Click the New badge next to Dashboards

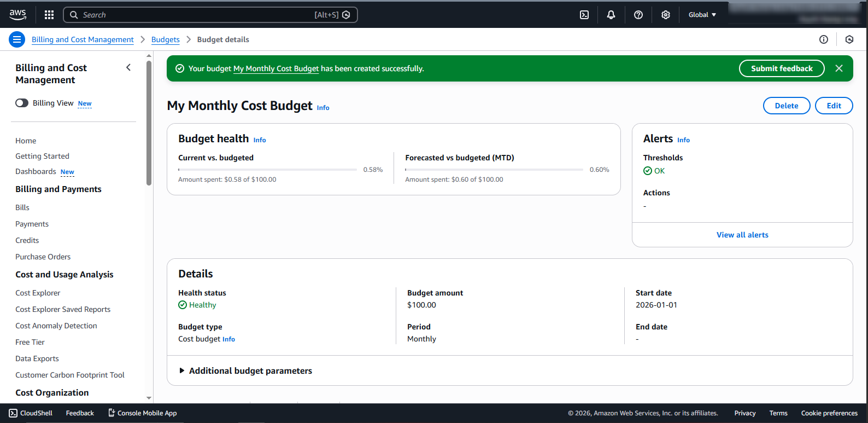[x=67, y=172]
